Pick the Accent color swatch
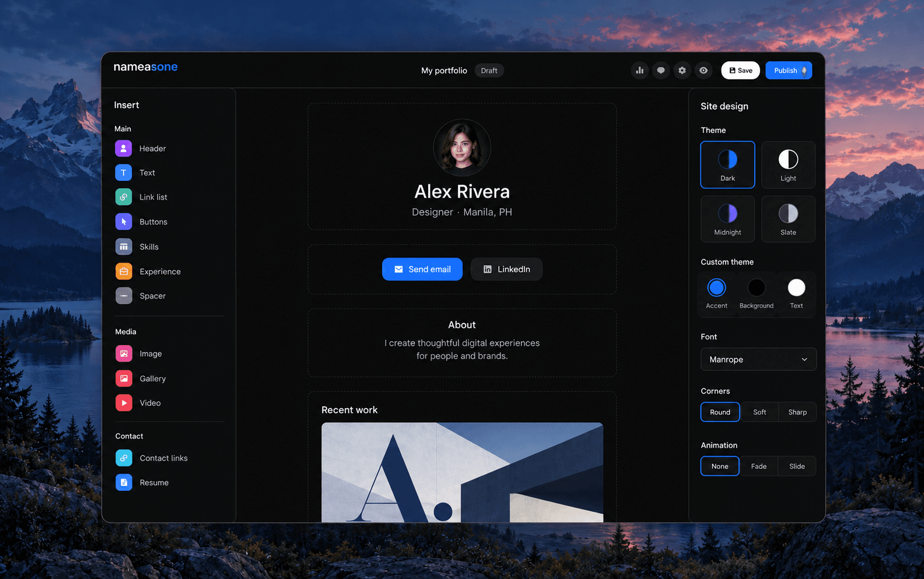Viewport: 924px width, 579px height. (716, 287)
